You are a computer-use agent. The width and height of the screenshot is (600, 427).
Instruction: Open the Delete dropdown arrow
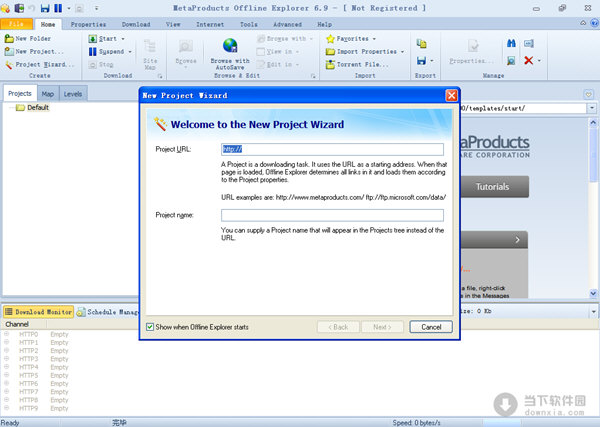click(539, 60)
